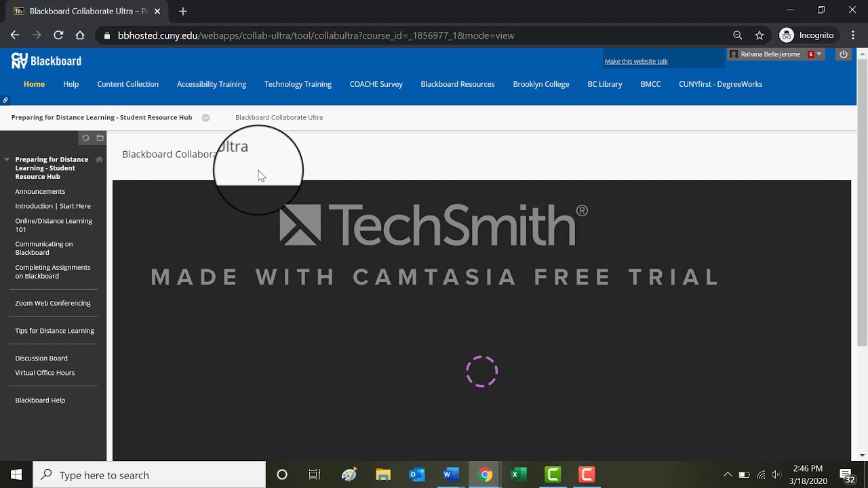The height and width of the screenshot is (488, 868).
Task: Click the Incognito profile indicator
Action: click(806, 35)
